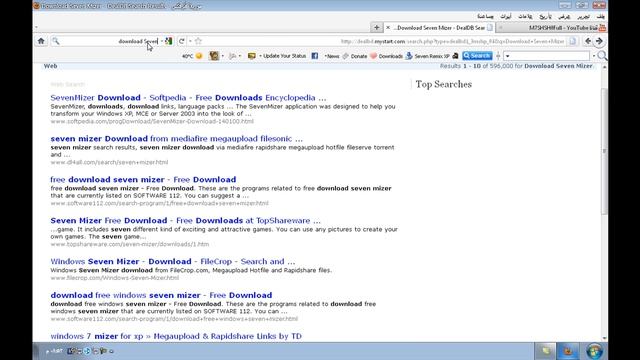The height and width of the screenshot is (360, 640).
Task: Open the new tab plus button
Action: 376,28
